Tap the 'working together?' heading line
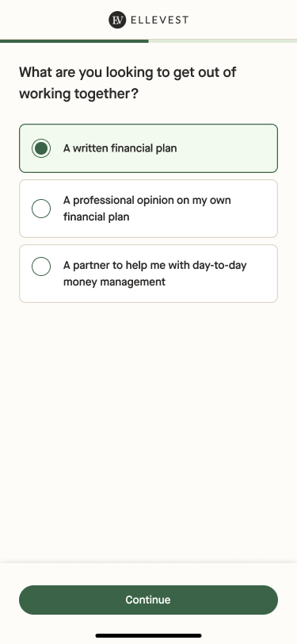The height and width of the screenshot is (644, 297). pos(78,94)
